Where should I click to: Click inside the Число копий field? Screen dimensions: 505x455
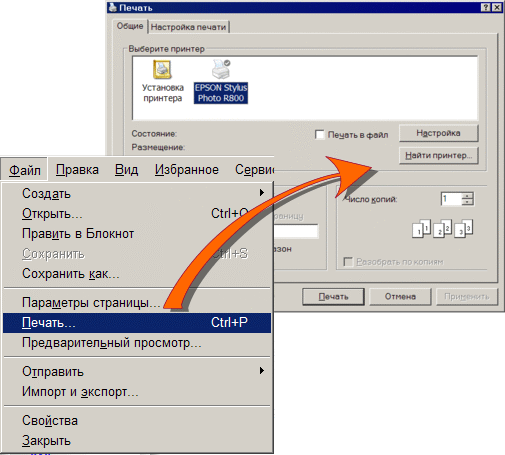click(x=451, y=199)
